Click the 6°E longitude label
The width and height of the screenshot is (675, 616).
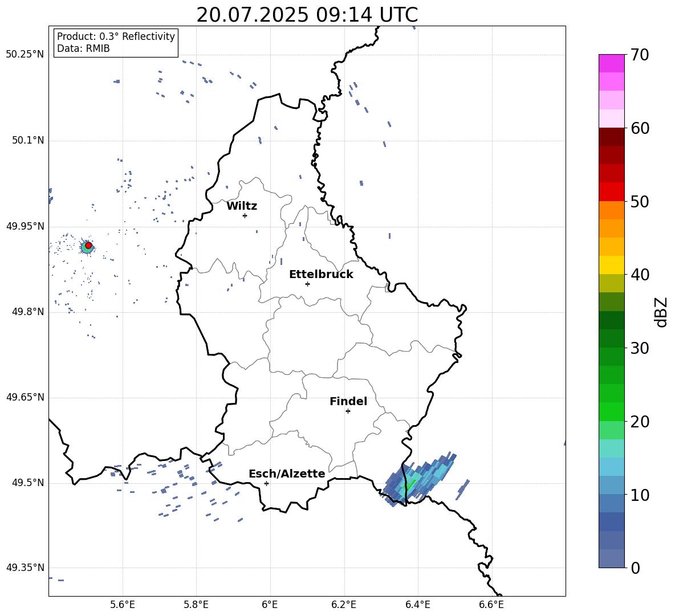point(270,605)
